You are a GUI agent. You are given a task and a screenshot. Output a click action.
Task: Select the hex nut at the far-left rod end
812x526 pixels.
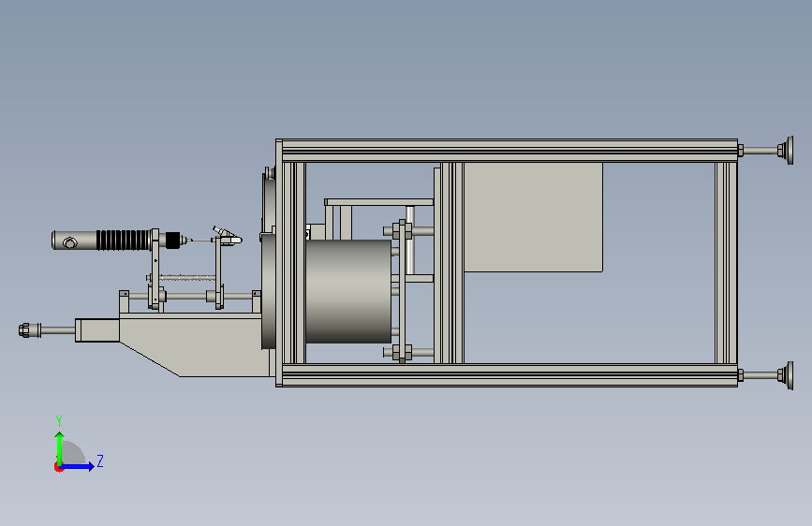tap(23, 329)
